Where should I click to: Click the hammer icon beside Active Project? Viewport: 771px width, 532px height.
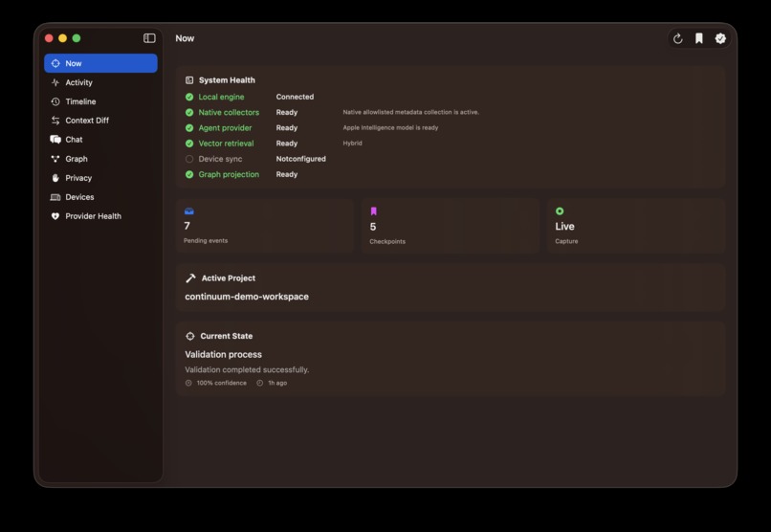pos(190,278)
